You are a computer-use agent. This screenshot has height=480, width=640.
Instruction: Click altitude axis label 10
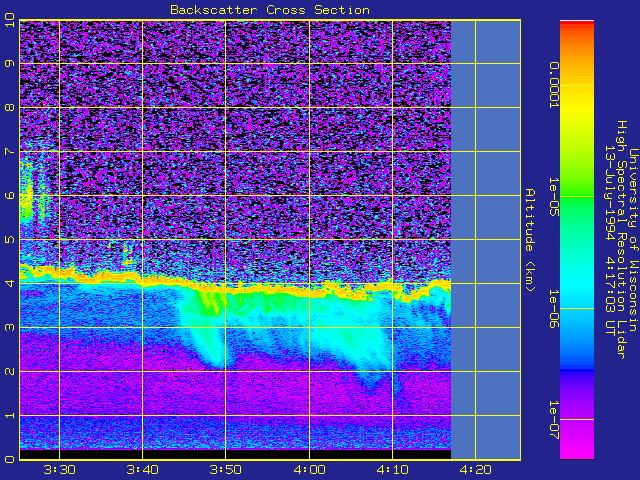point(9,20)
